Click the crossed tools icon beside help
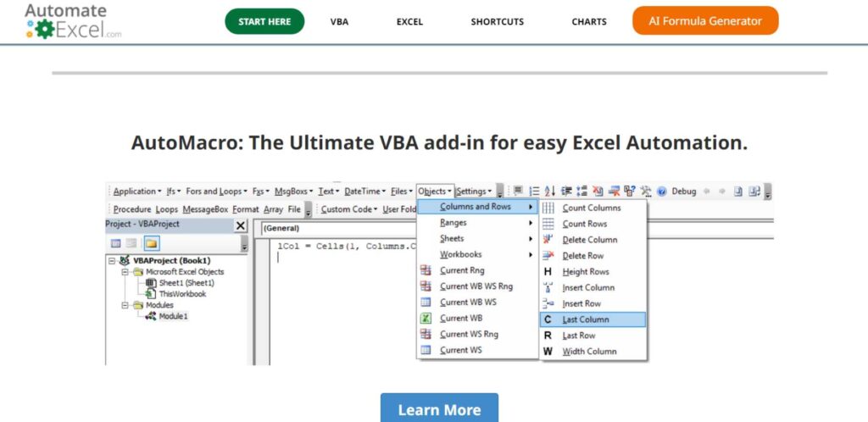Image resolution: width=868 pixels, height=422 pixels. [x=646, y=192]
